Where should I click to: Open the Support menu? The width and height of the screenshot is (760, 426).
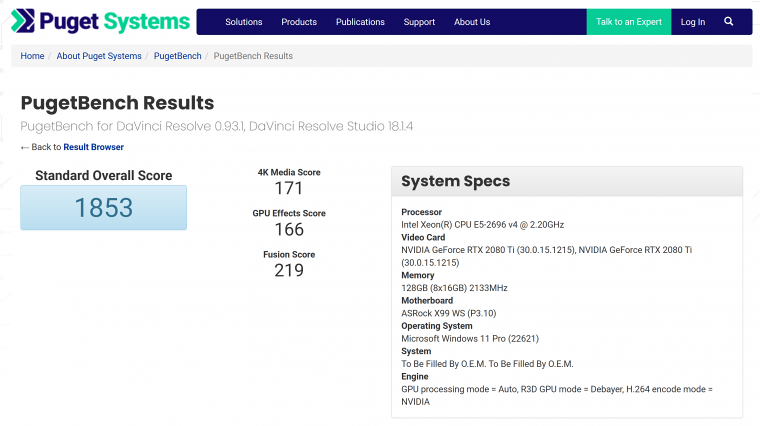[419, 22]
